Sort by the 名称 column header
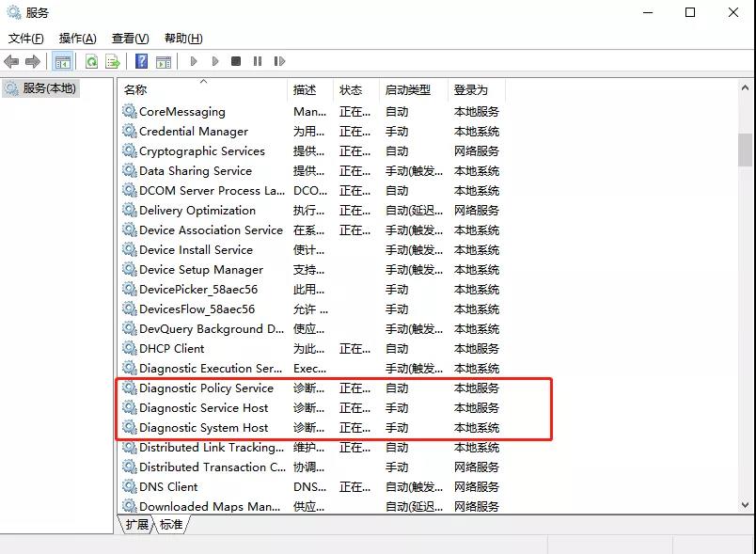756x554 pixels. [x=202, y=89]
